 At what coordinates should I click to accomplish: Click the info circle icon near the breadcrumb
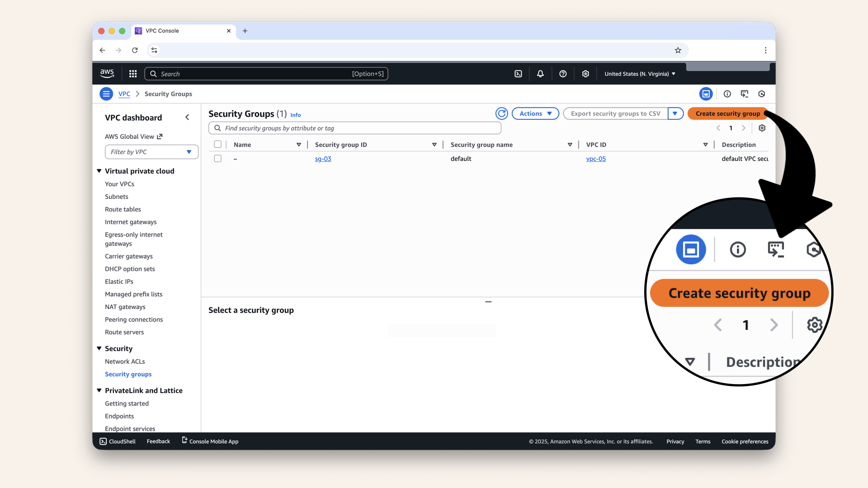tap(727, 94)
